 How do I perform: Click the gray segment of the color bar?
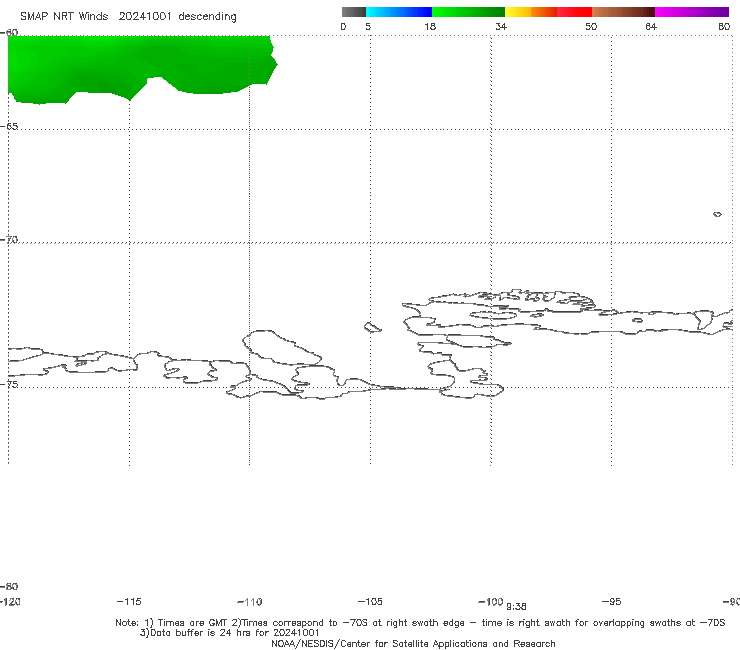coord(353,12)
